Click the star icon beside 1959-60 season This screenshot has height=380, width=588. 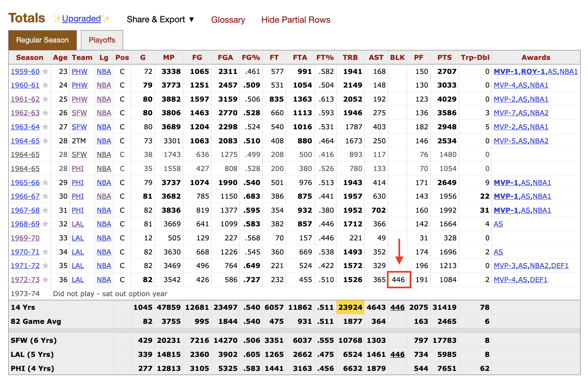(x=45, y=71)
